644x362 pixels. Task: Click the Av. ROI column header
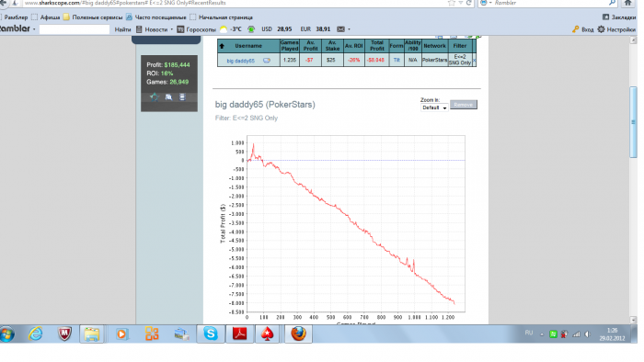(353, 46)
